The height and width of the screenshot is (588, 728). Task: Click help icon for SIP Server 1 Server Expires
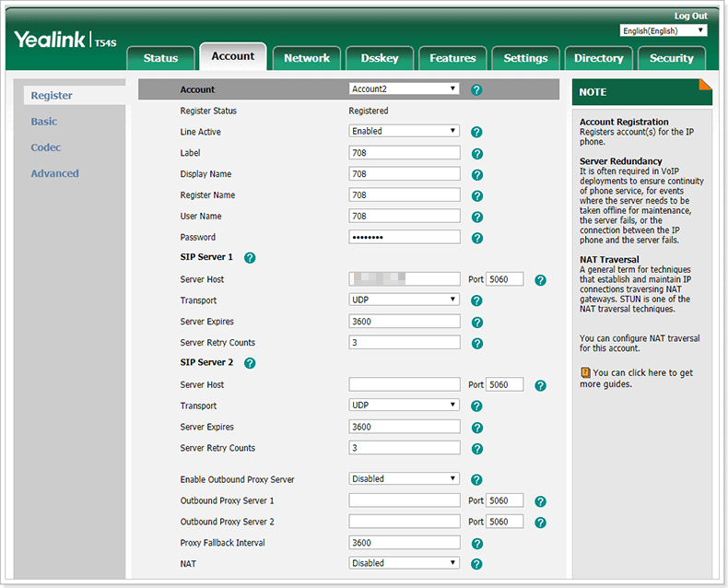(476, 323)
